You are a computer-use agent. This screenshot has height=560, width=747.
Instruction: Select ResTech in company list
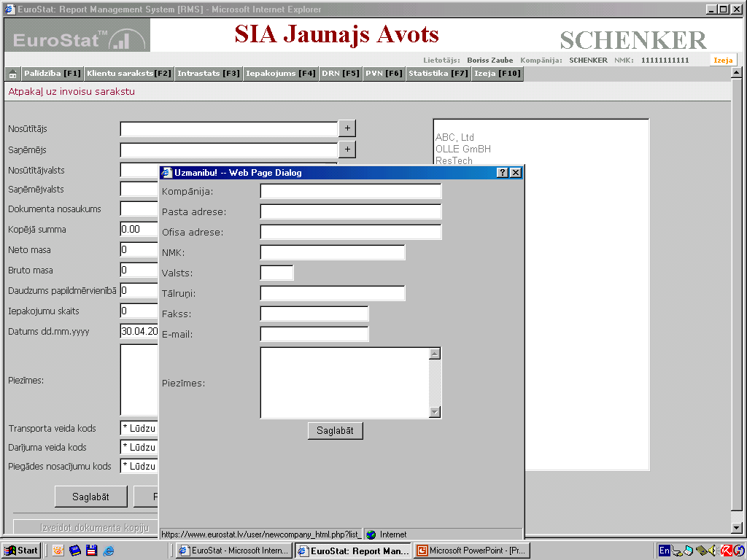(454, 160)
